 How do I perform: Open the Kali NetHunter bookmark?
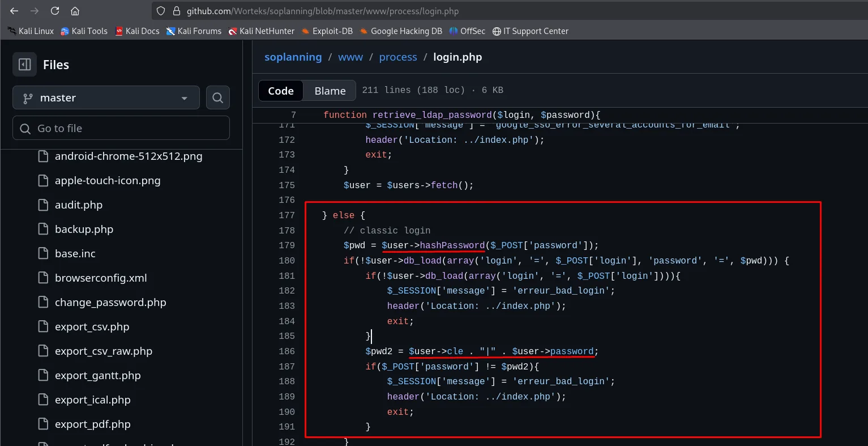pos(262,31)
